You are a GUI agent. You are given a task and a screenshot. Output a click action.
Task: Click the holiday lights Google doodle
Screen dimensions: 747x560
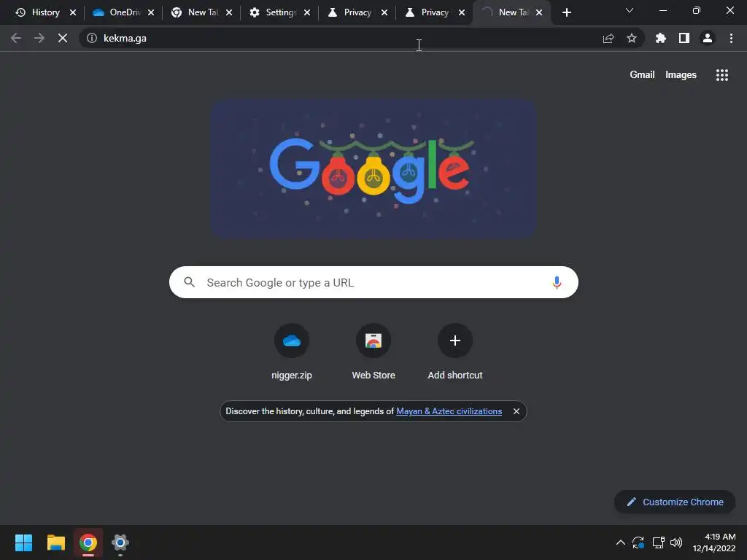coord(374,168)
